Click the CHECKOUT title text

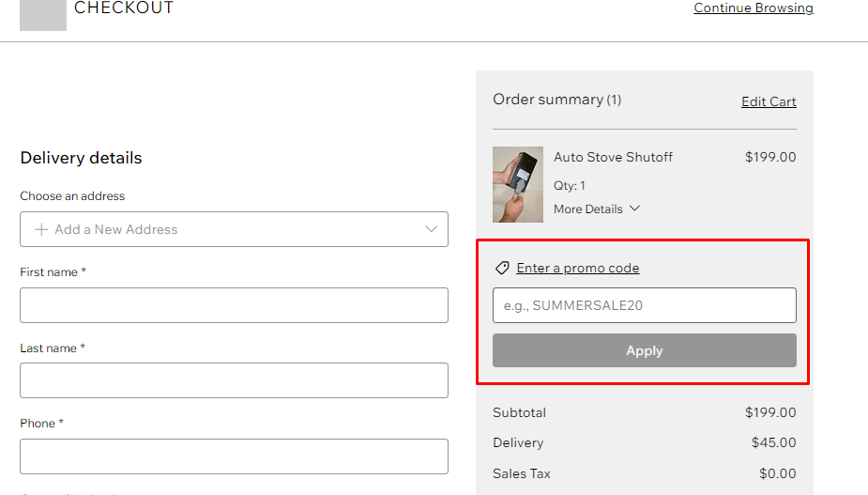[124, 8]
